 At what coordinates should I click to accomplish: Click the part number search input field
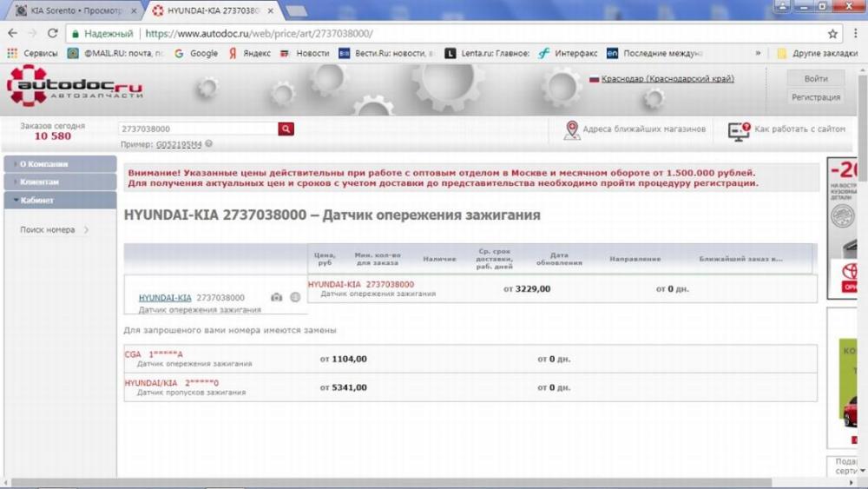point(197,129)
